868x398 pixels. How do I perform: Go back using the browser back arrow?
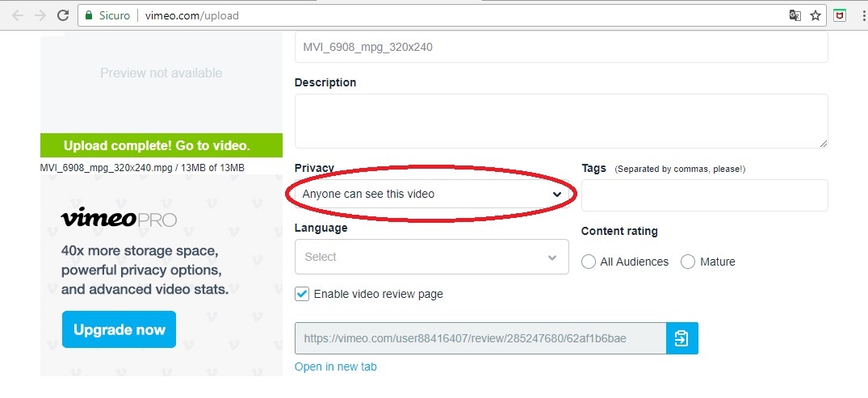[x=17, y=15]
